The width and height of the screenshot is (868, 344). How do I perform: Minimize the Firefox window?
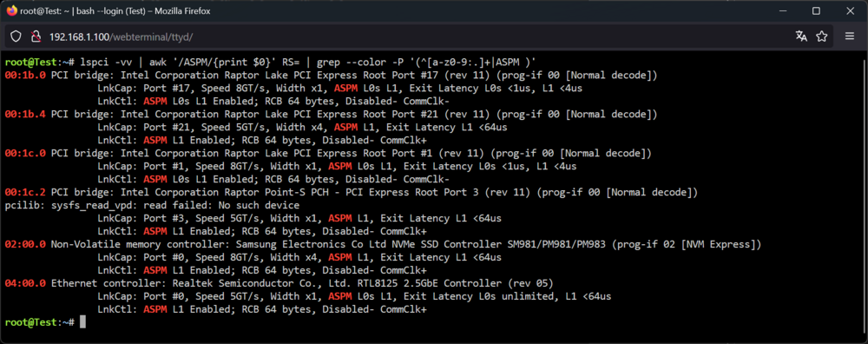(x=783, y=10)
